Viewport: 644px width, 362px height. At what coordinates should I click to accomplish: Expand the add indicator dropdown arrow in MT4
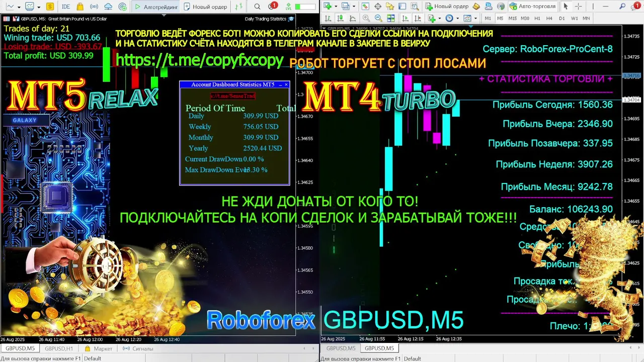pyautogui.click(x=439, y=18)
